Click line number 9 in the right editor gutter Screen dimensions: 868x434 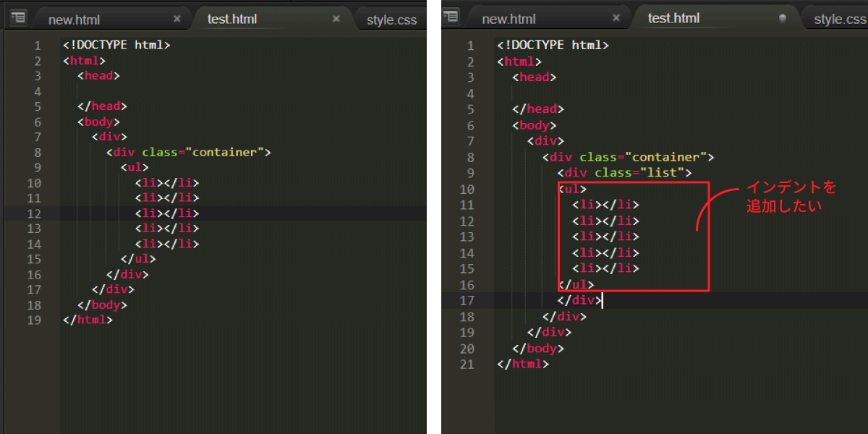471,173
